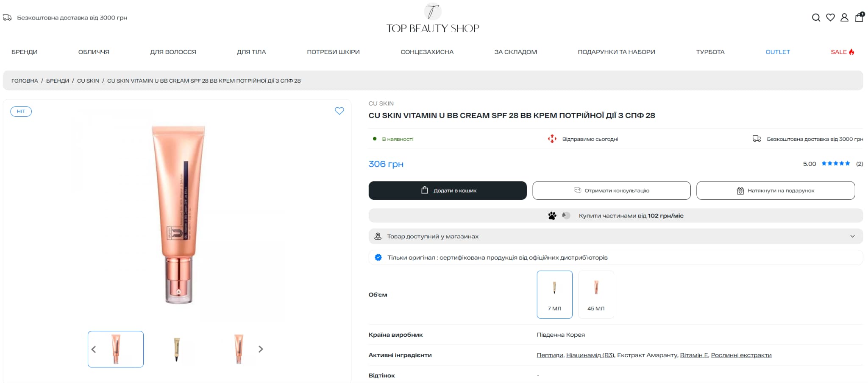
Task: Click the 'Отримати консультацію' button
Action: [x=612, y=190]
